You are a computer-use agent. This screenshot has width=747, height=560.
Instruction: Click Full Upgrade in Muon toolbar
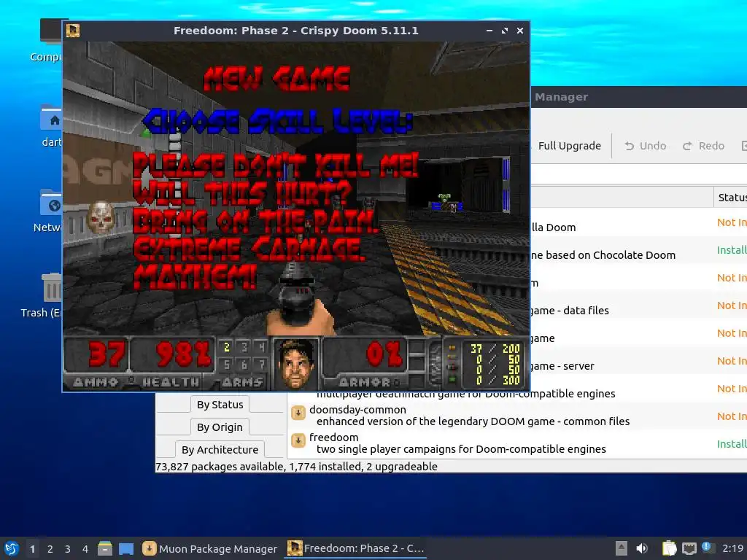pos(569,146)
